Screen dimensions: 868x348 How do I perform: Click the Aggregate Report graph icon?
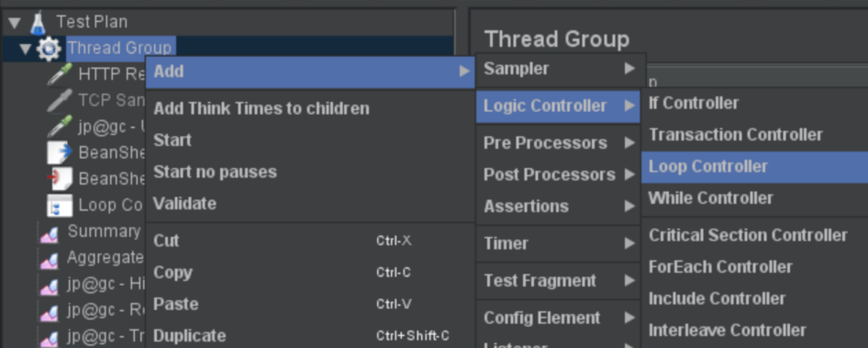[50, 260]
